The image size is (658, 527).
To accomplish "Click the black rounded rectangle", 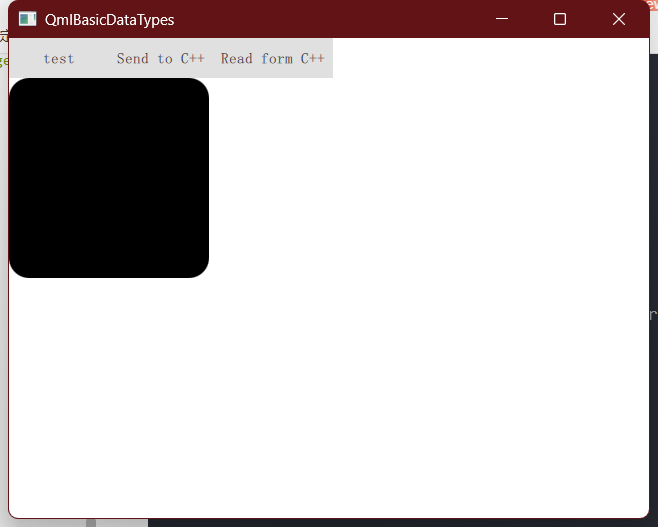I will point(109,178).
